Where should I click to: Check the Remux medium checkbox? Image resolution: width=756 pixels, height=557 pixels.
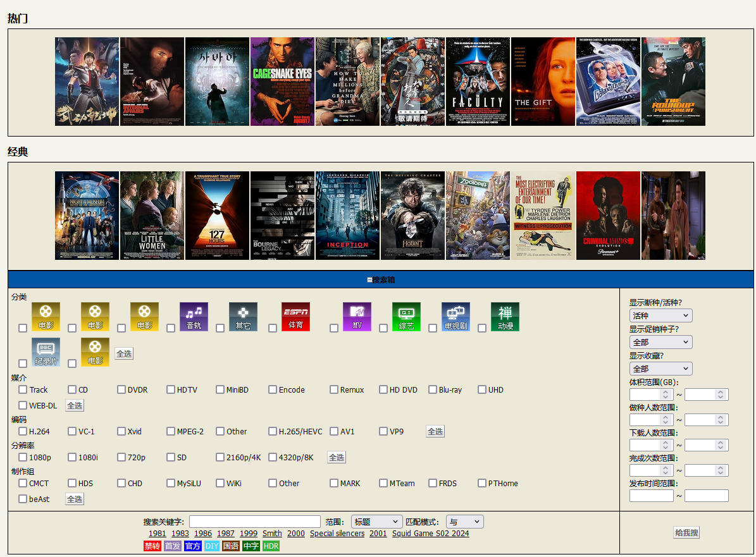pyautogui.click(x=333, y=389)
